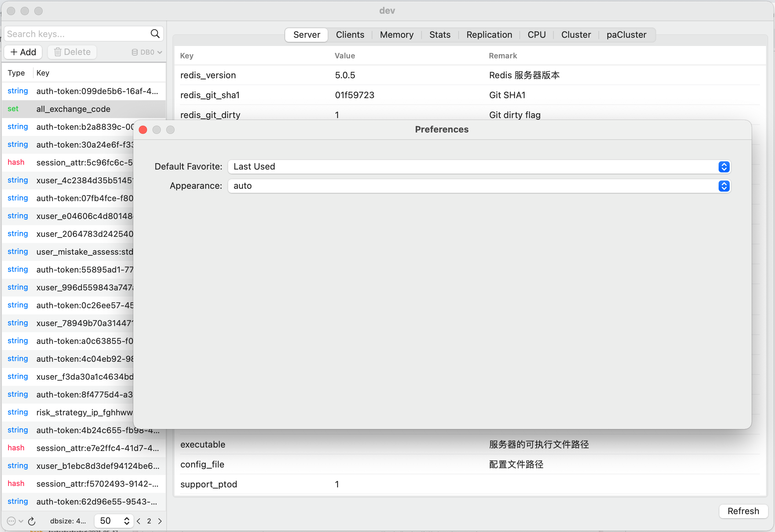This screenshot has height=532, width=775.
Task: Switch to the Replication tab
Action: click(489, 35)
